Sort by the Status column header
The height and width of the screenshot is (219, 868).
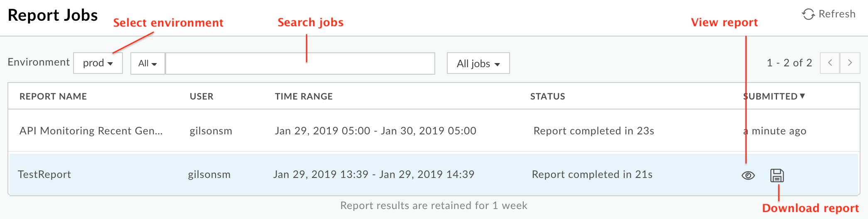coord(547,97)
